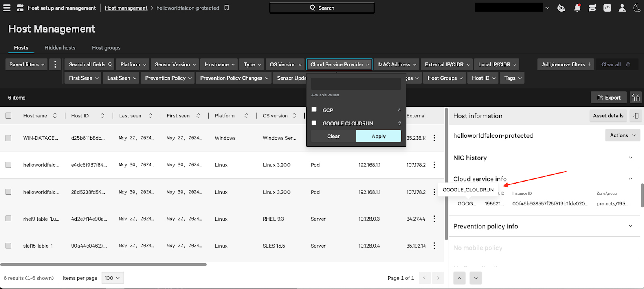Go to the previous results page
644x289 pixels.
424,278
